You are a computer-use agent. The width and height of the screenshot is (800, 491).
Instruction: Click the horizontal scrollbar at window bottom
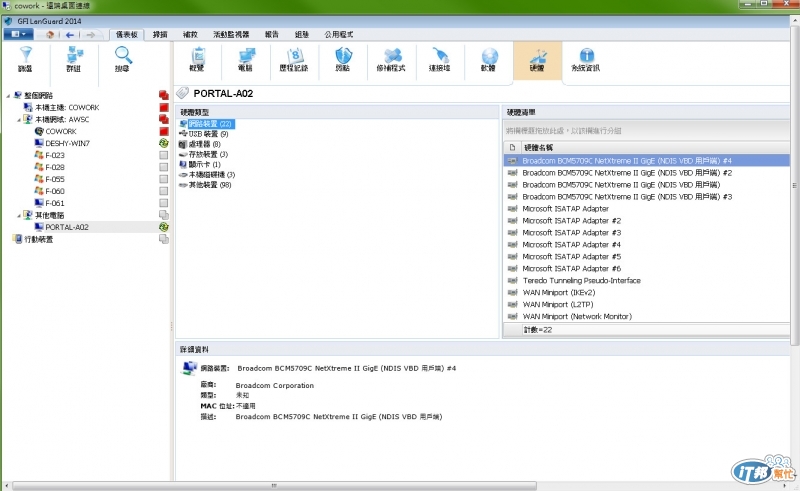(274, 485)
